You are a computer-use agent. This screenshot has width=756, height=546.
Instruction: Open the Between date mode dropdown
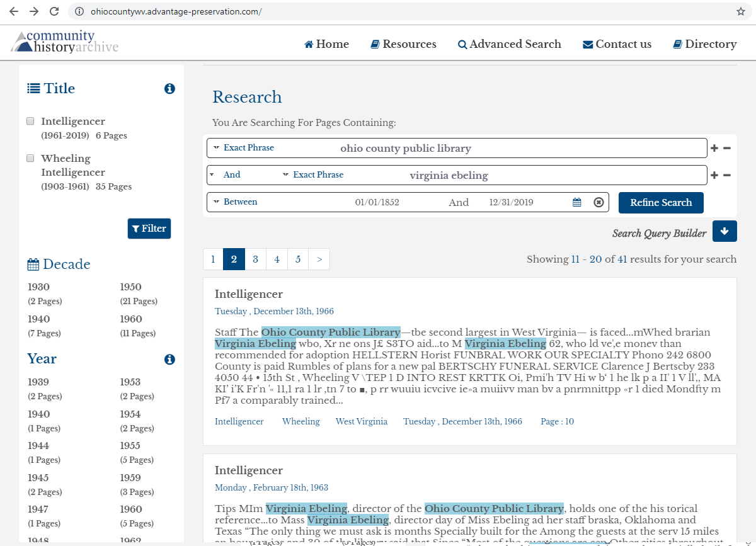[236, 202]
